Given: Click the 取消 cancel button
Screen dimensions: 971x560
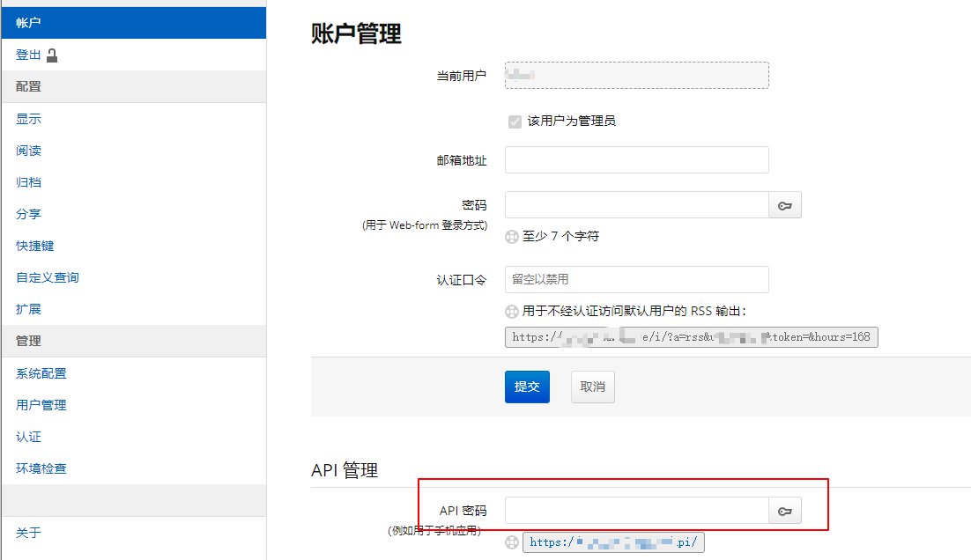Looking at the screenshot, I should pos(593,387).
